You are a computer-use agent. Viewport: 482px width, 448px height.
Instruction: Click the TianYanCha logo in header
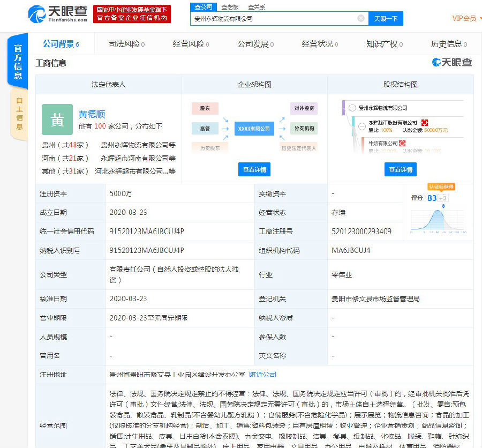coord(58,14)
